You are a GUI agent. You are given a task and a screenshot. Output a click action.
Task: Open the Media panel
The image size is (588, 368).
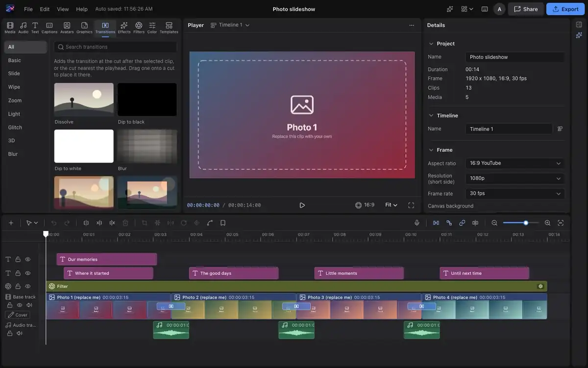pos(10,27)
